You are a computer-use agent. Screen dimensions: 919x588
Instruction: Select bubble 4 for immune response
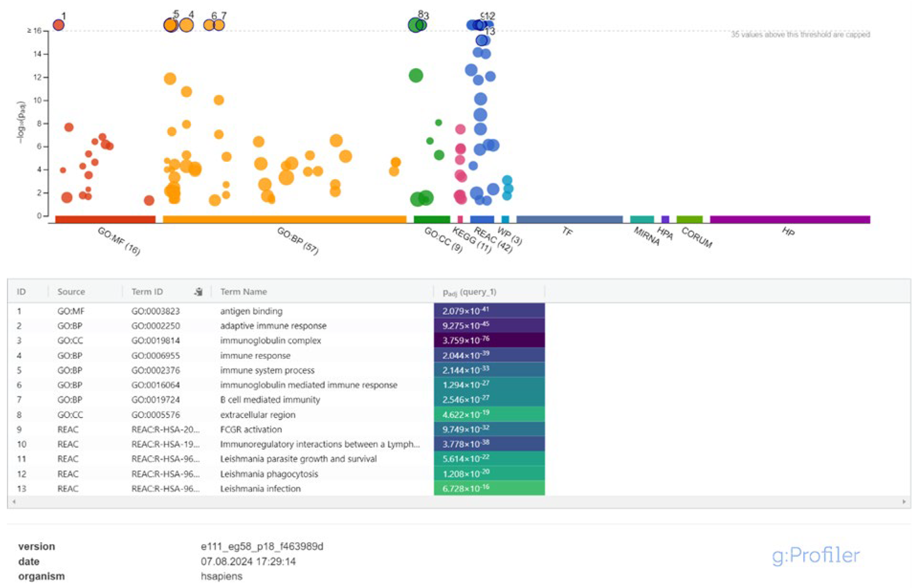[x=186, y=26]
